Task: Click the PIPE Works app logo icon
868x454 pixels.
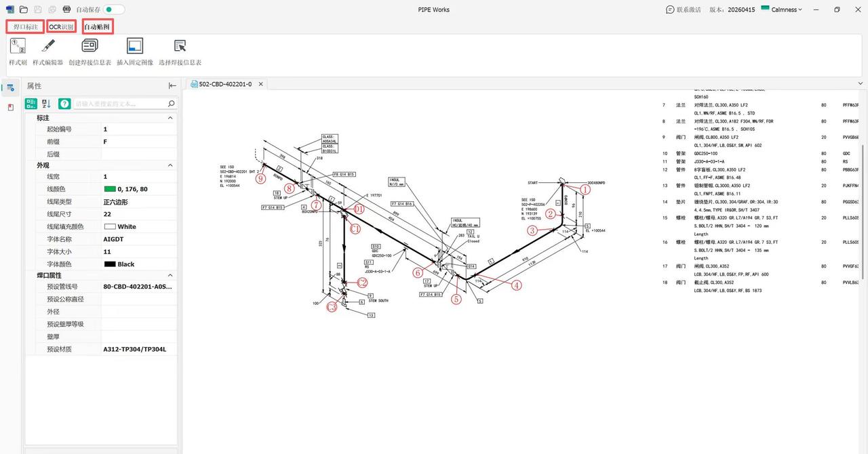Action: click(10, 9)
